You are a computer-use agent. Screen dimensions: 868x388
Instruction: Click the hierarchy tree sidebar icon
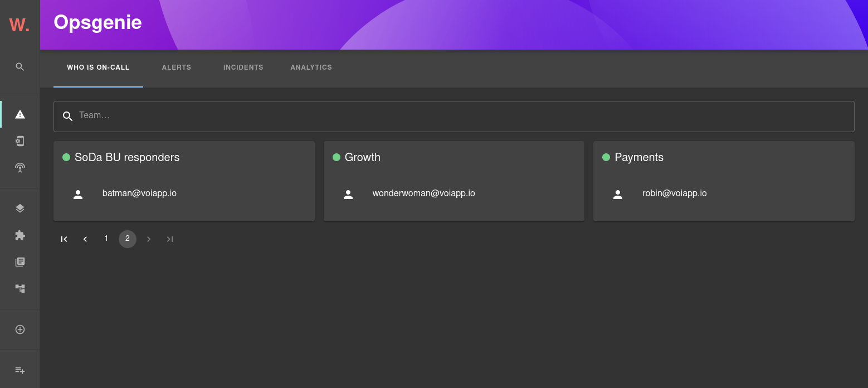click(x=20, y=289)
